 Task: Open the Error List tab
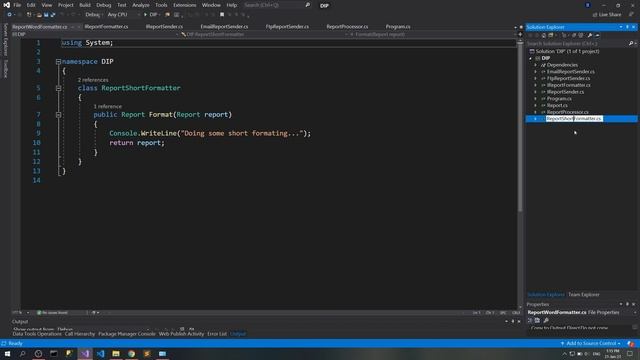[217, 334]
